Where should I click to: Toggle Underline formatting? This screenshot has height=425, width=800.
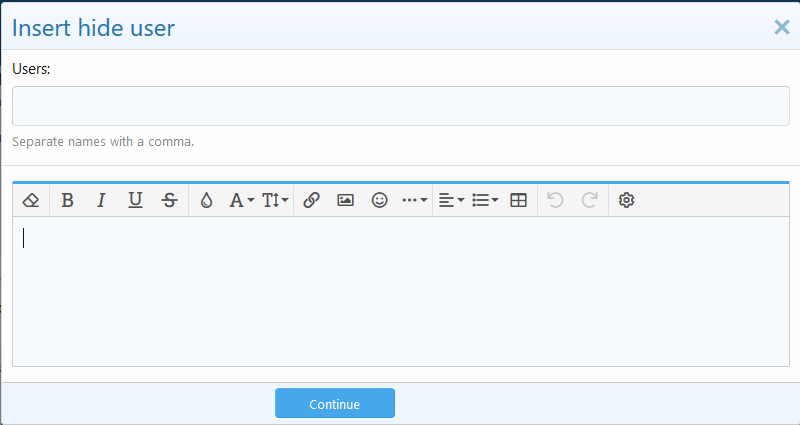pyautogui.click(x=135, y=200)
